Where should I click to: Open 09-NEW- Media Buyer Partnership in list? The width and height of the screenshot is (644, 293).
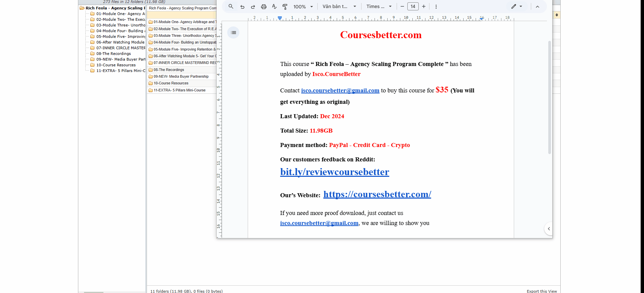pos(179,76)
